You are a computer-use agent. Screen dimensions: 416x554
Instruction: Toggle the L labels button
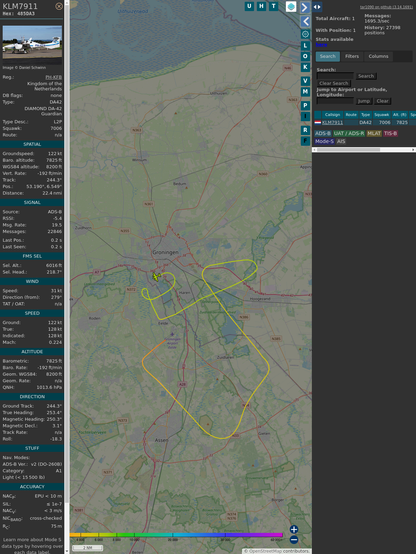pyautogui.click(x=305, y=45)
